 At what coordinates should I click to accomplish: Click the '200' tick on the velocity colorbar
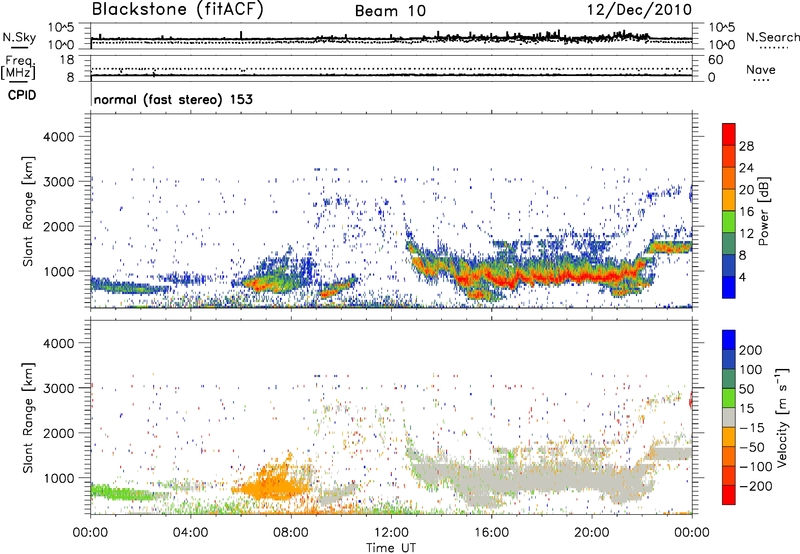(751, 350)
